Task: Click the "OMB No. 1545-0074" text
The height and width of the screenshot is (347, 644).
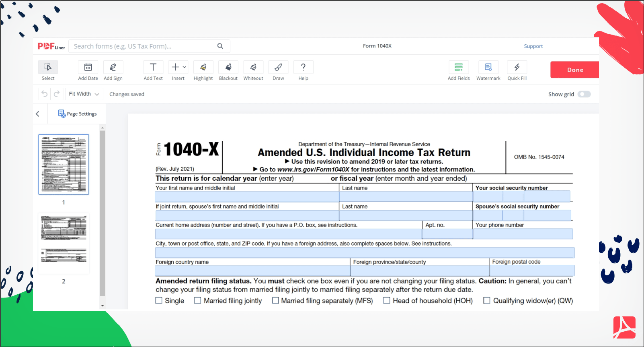Action: [x=539, y=157]
